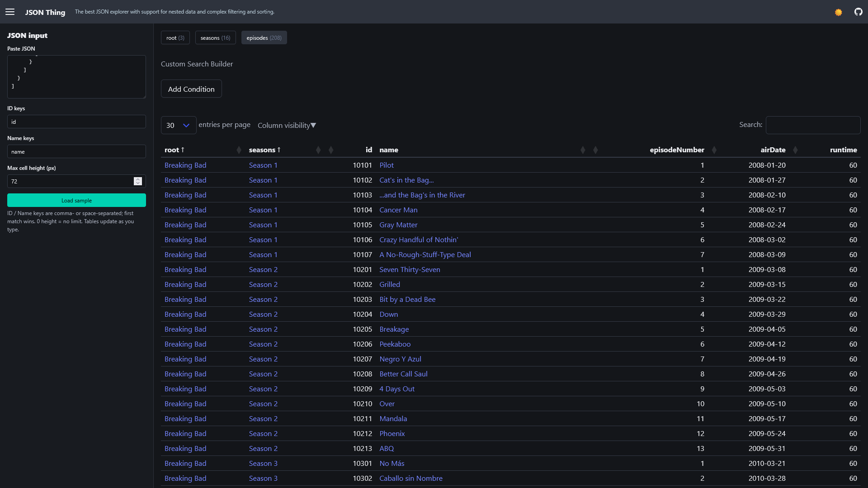Viewport: 868px width, 488px height.
Task: Open the Gray Matter episode link
Action: (398, 225)
